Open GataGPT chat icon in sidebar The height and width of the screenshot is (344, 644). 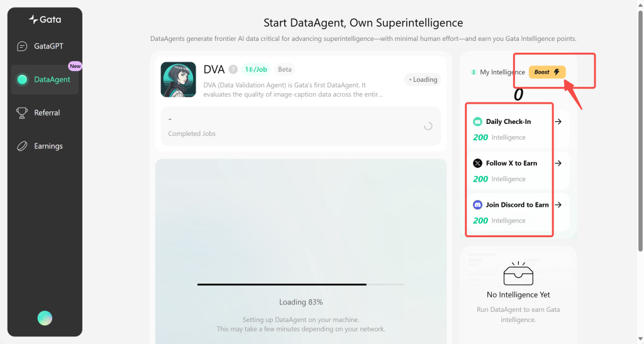22,47
